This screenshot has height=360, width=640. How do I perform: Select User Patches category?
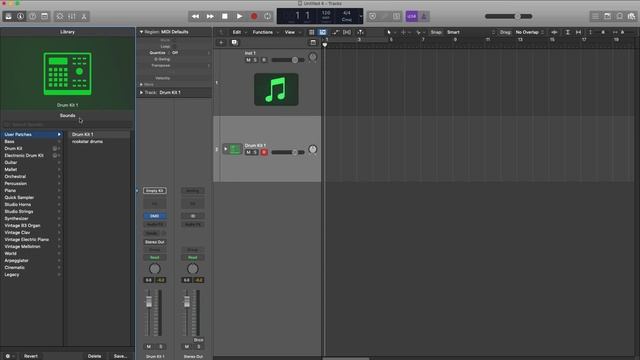[32, 134]
